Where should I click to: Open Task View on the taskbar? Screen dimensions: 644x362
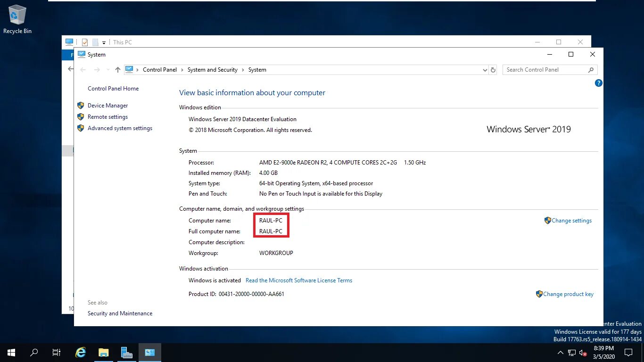click(x=57, y=353)
